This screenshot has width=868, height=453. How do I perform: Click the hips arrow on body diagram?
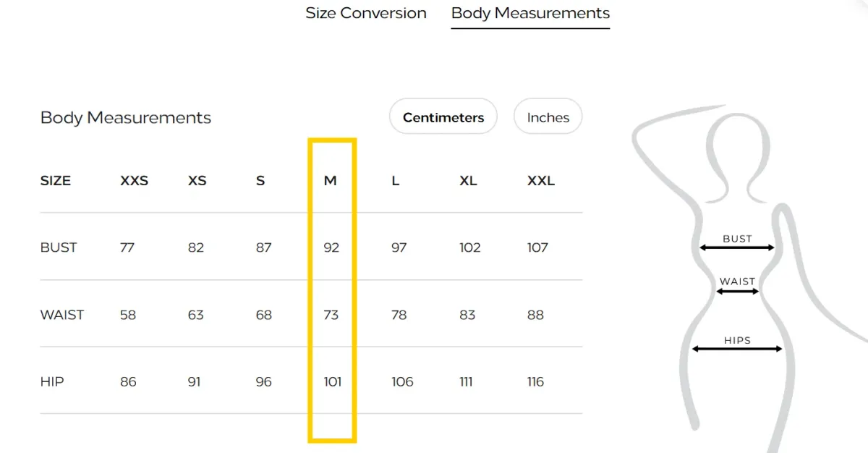click(x=737, y=349)
